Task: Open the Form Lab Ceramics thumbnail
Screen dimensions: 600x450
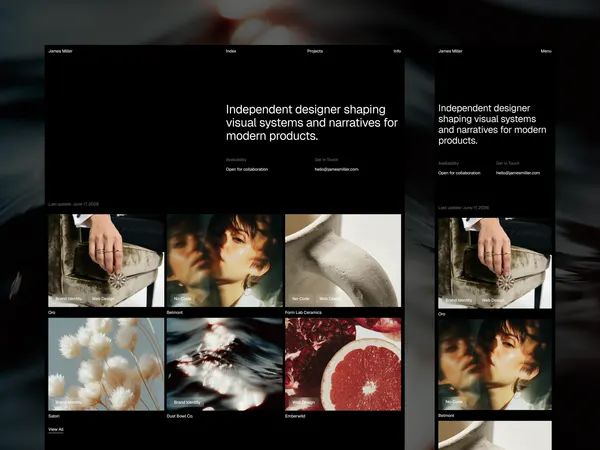Action: point(343,261)
